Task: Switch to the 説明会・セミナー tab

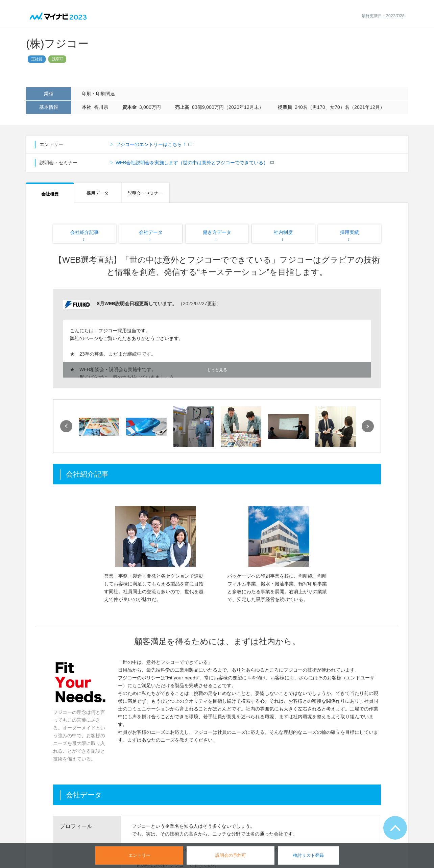Action: (145, 193)
